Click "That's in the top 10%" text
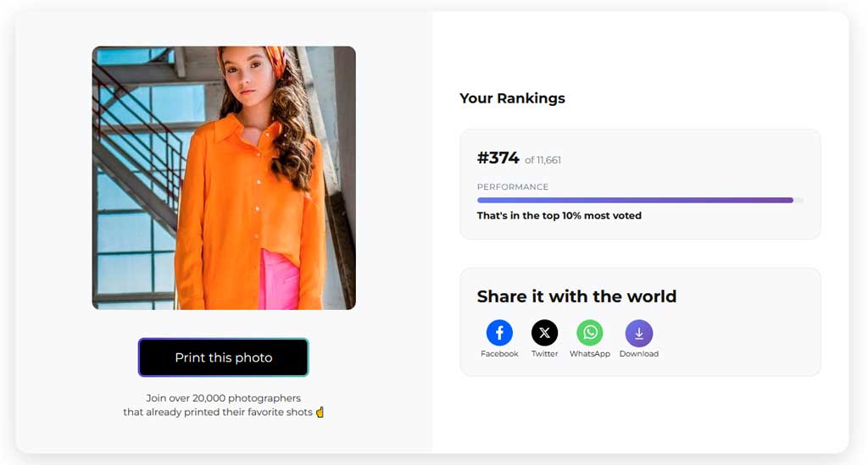 [x=559, y=216]
